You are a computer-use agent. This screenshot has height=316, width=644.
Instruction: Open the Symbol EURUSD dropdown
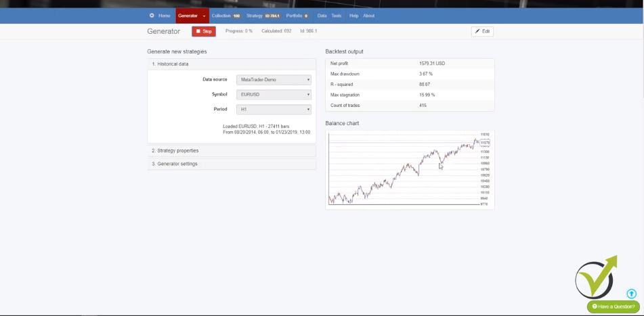point(274,95)
